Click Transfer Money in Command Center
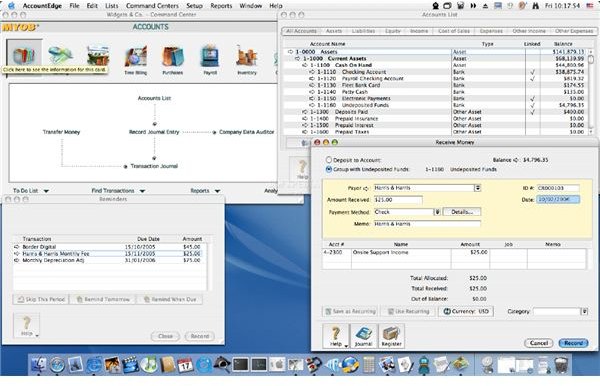600x386 pixels. tap(61, 132)
